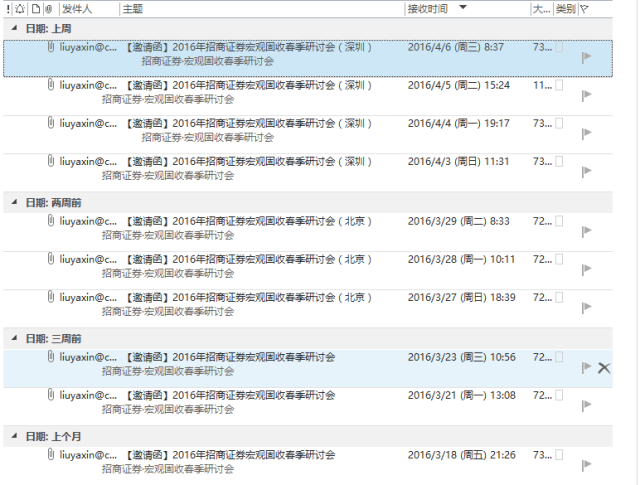
Task: Toggle category box of 2016/3/28 10:11 email
Action: point(560,259)
